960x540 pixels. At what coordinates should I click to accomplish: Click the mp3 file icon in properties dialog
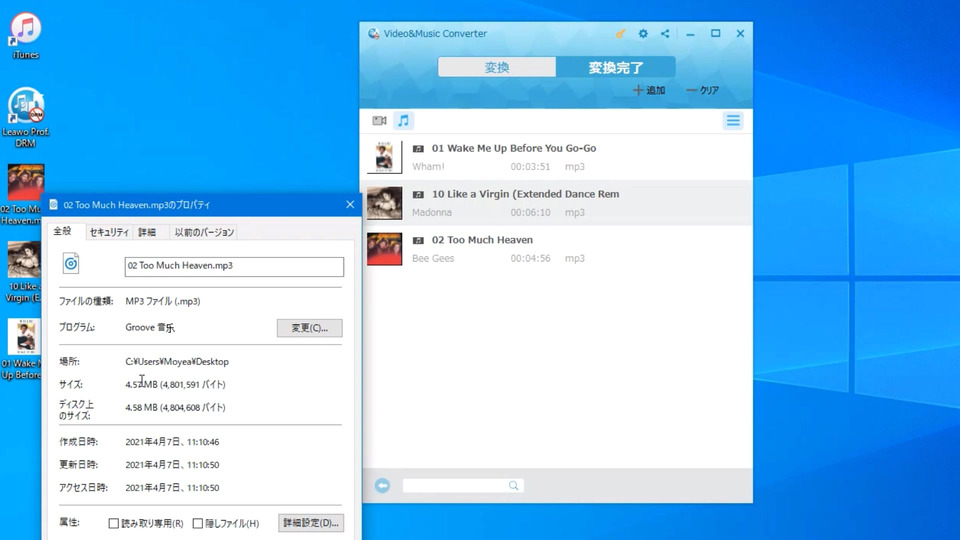coord(71,264)
